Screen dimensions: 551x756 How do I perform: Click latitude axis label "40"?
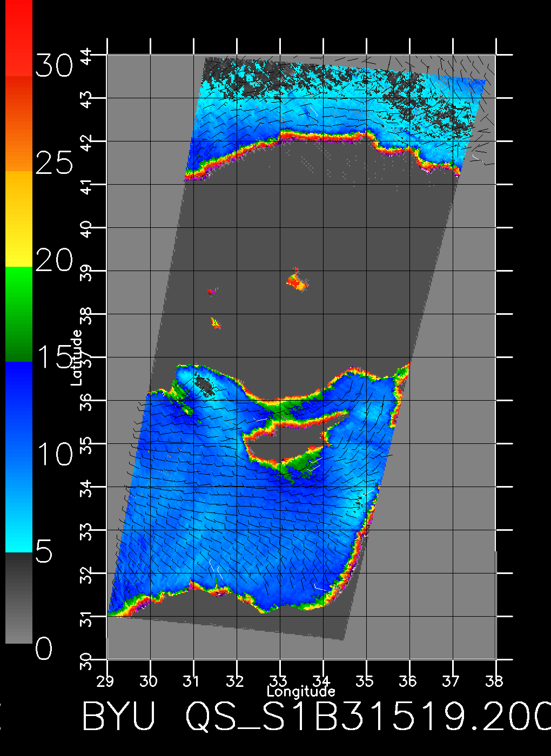tap(86, 228)
